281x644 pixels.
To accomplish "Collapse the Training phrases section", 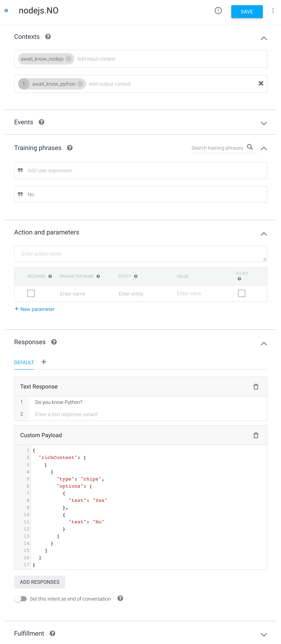I will 264,149.
